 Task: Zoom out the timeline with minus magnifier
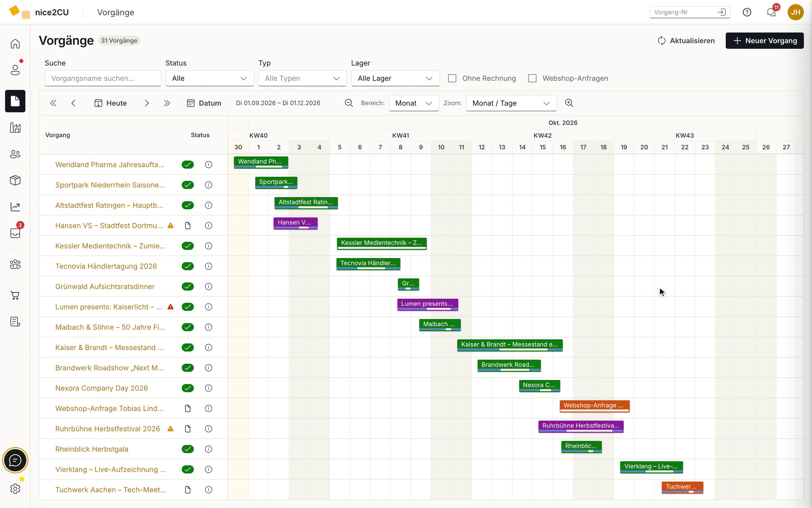(348, 103)
